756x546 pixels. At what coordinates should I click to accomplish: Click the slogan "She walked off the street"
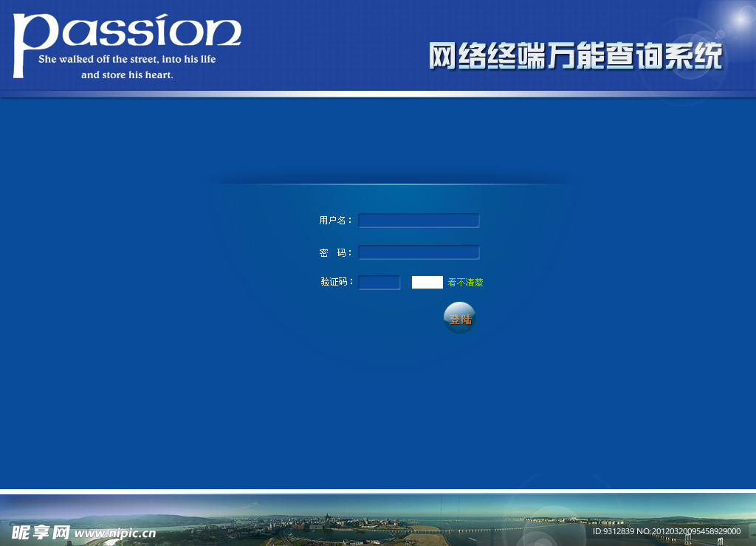[x=98, y=59]
